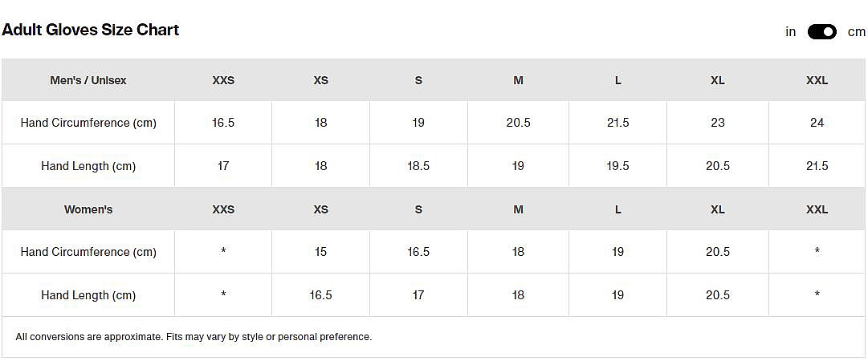
Task: Click Hand Circumference label in Men's section
Action: 88,123
